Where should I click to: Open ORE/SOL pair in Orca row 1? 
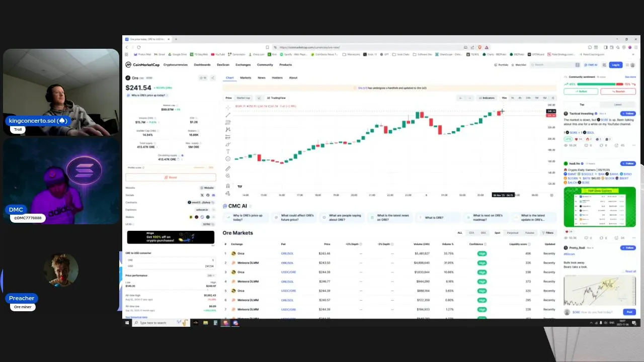coord(287,253)
